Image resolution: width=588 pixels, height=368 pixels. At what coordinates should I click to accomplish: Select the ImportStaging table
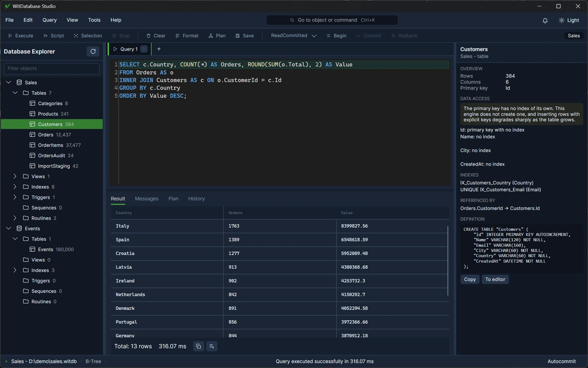(51, 166)
